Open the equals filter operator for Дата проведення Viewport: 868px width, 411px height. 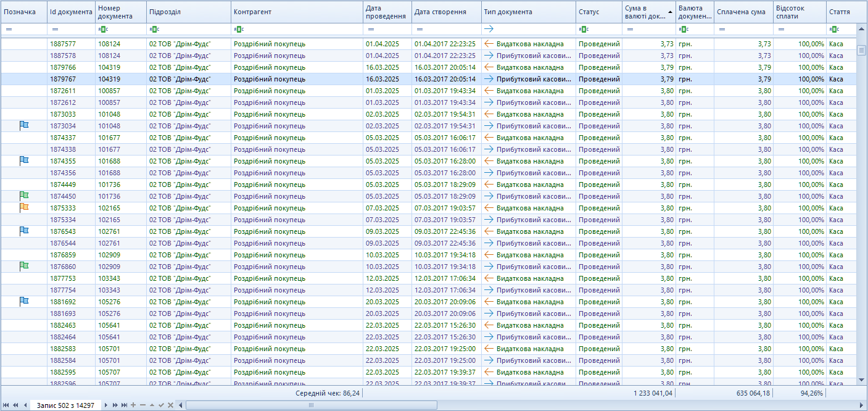tap(370, 29)
